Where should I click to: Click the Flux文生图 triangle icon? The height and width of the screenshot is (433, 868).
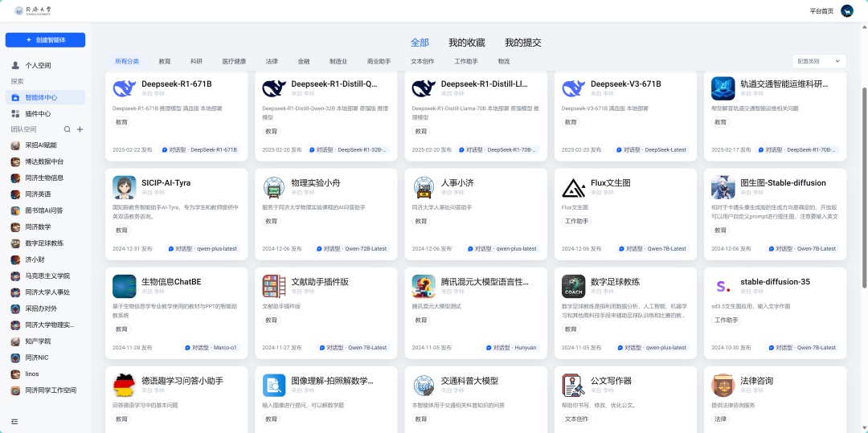[574, 187]
